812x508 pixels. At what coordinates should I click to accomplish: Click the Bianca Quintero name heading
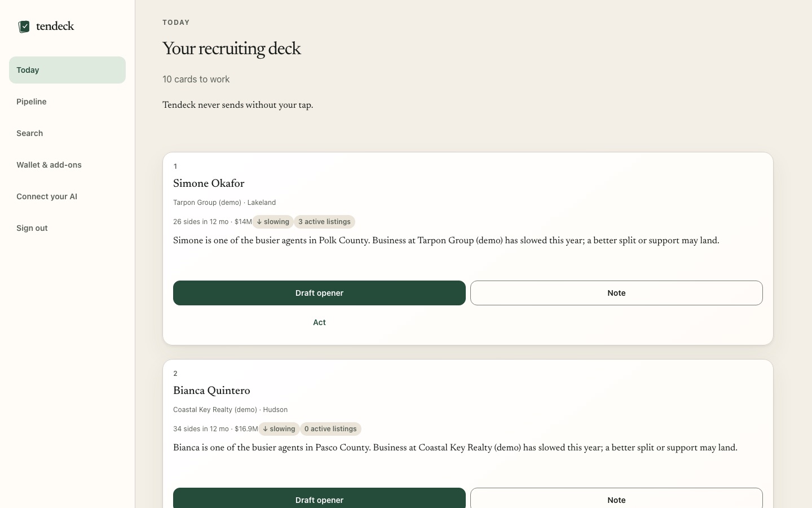pos(211,391)
